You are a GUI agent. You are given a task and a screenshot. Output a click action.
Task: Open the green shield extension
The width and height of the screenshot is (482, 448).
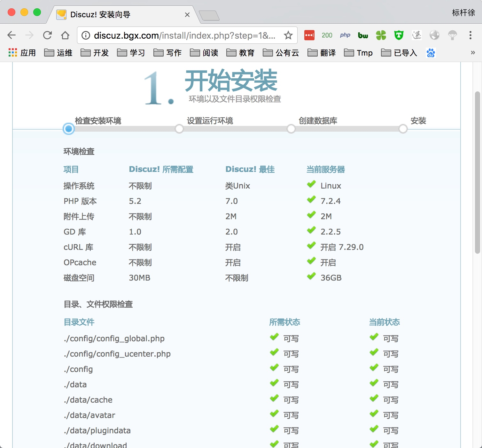[399, 35]
